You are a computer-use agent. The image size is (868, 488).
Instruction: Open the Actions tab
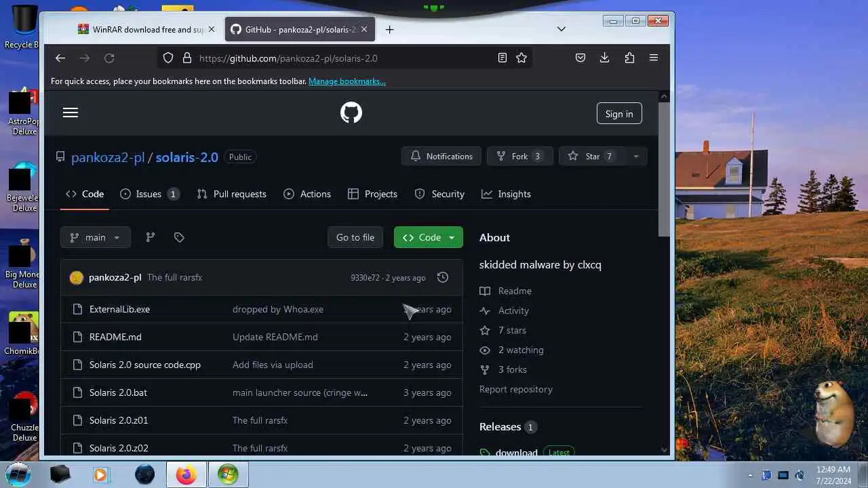307,194
